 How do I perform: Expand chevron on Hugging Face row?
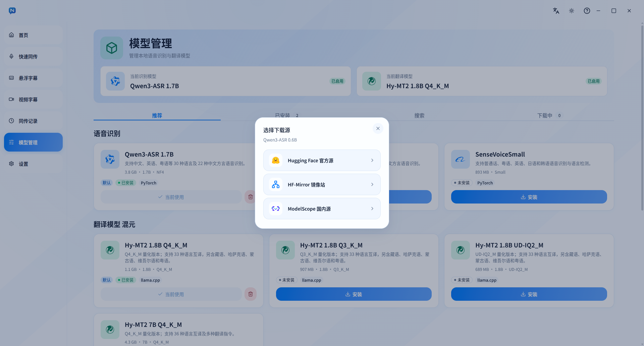click(x=372, y=160)
